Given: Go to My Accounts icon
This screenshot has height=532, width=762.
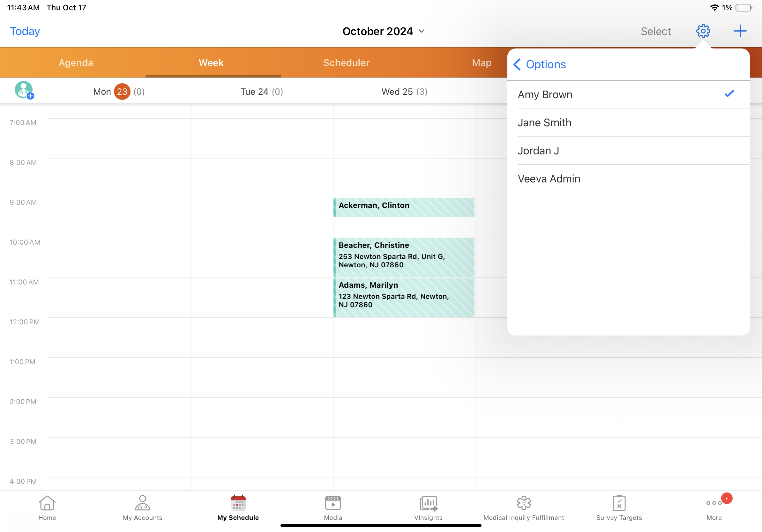Looking at the screenshot, I should (142, 507).
